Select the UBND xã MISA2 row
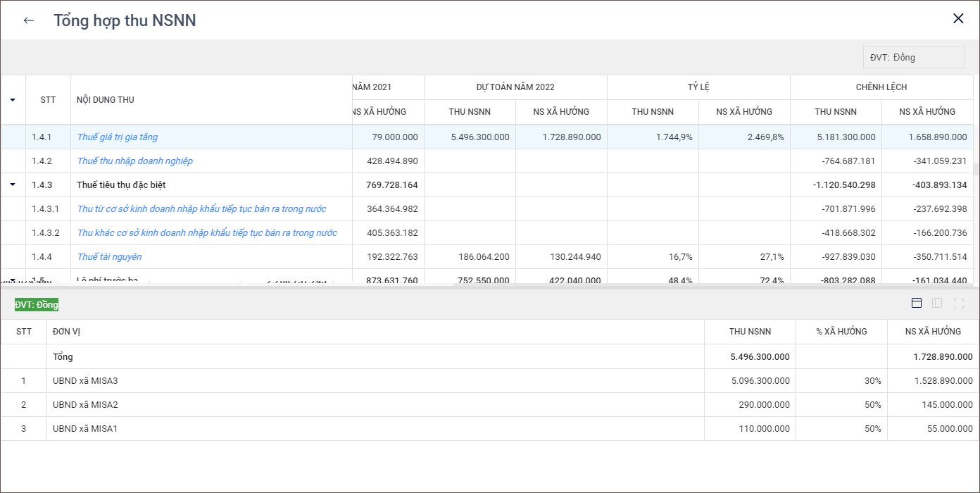 [85, 405]
